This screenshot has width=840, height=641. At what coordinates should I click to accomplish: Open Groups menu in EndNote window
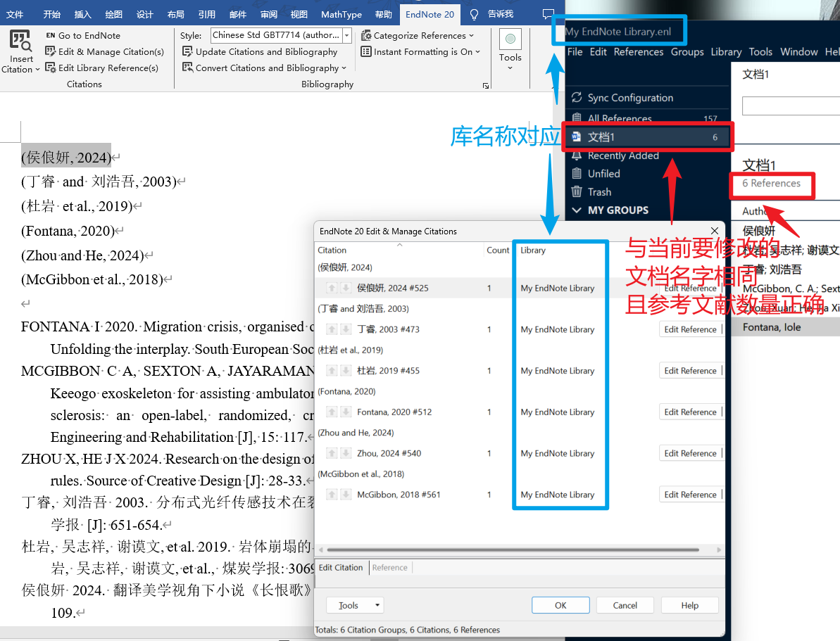tap(687, 52)
